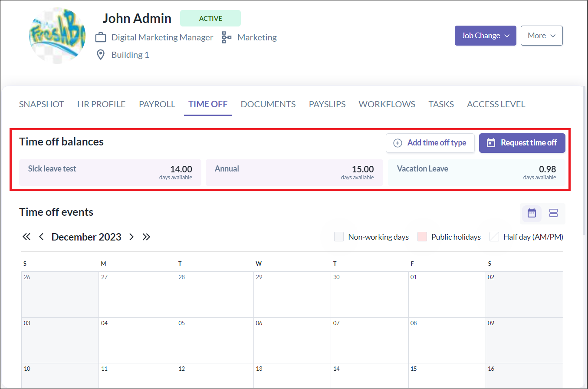Switch to the WORKFLOWS tab
The image size is (588, 389).
coord(387,104)
